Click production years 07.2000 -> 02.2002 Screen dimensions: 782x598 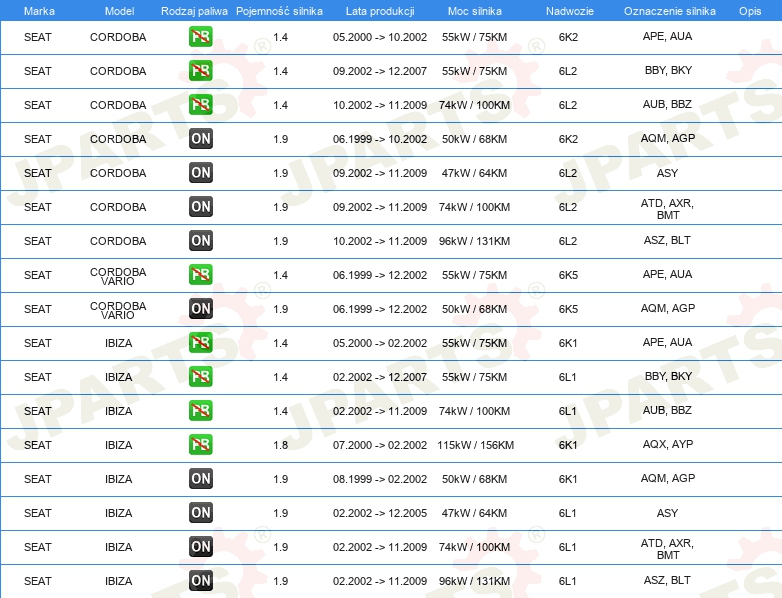pyautogui.click(x=380, y=445)
